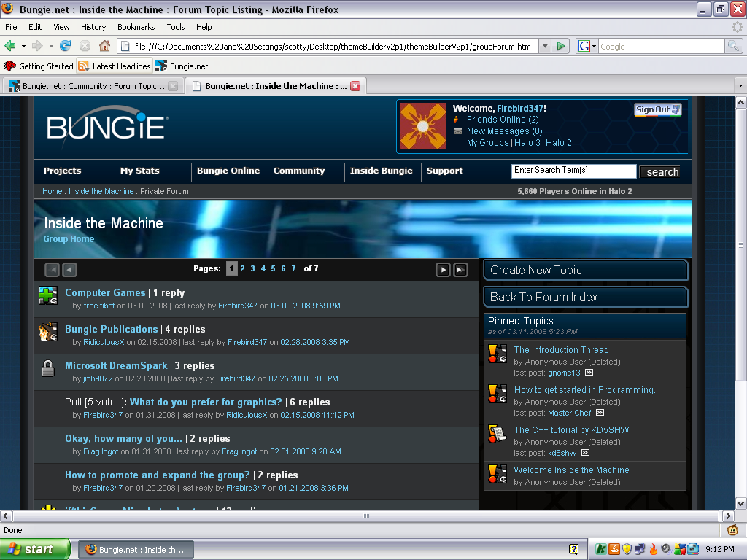Image resolution: width=747 pixels, height=560 pixels.
Task: Click Firebird347's avatar image
Action: click(x=423, y=126)
